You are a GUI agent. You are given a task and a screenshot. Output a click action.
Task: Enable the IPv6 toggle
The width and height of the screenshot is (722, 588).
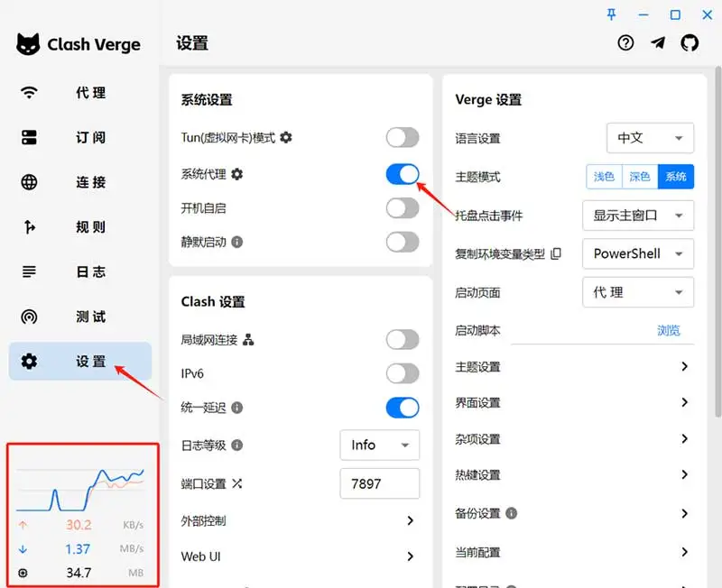coord(403,372)
